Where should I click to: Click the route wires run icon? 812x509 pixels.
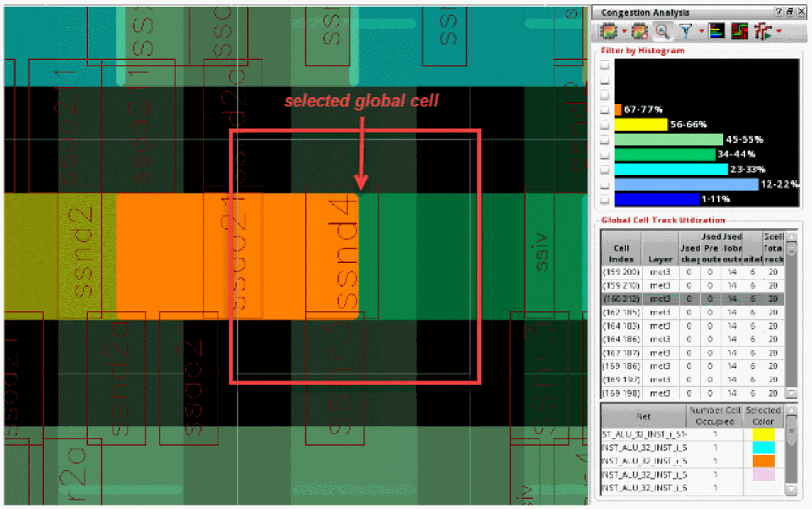coord(762,32)
